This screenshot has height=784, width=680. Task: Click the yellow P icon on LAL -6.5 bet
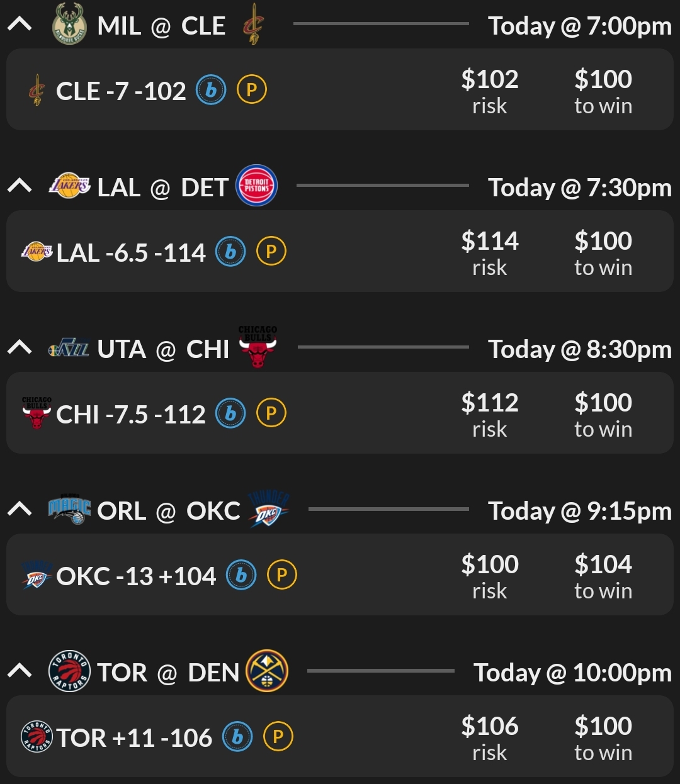pyautogui.click(x=271, y=252)
